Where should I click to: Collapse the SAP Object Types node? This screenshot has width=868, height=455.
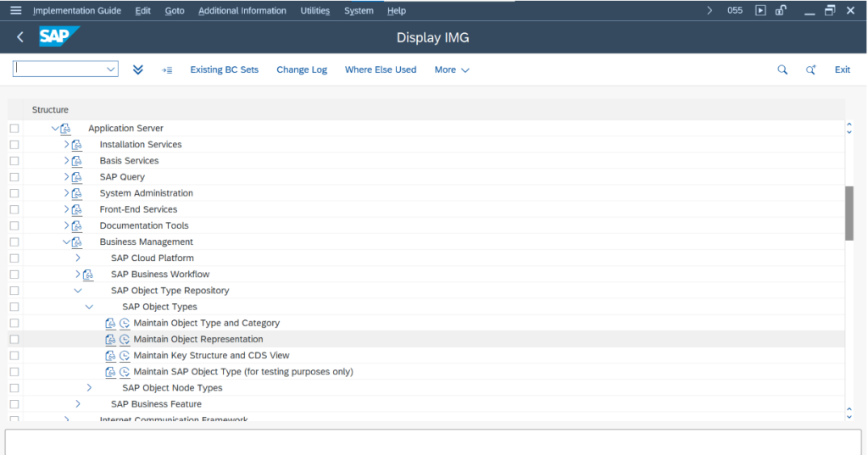tap(89, 307)
